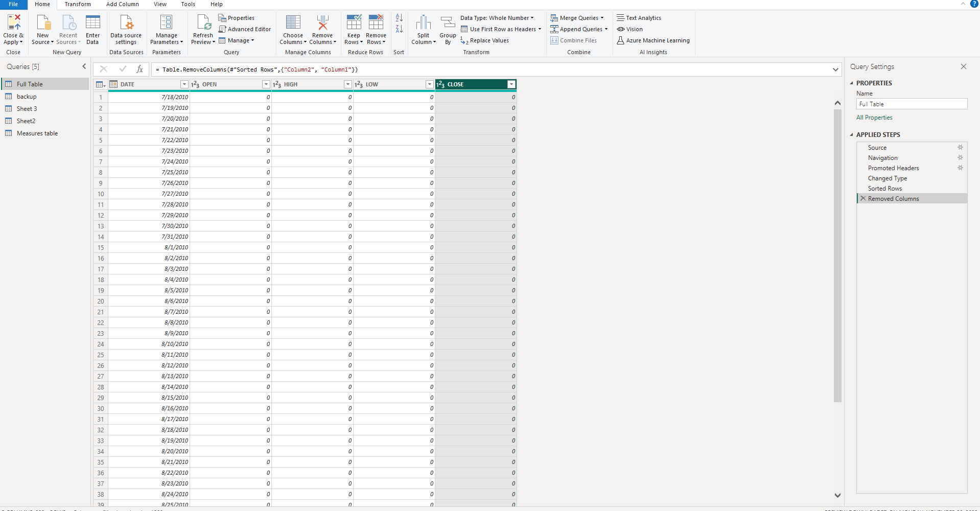
Task: Click the Refresh Preview icon
Action: (x=203, y=23)
